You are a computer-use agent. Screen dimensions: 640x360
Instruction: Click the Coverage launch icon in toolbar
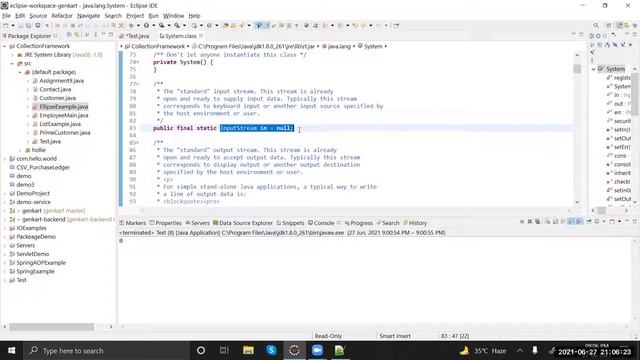pos(162,25)
